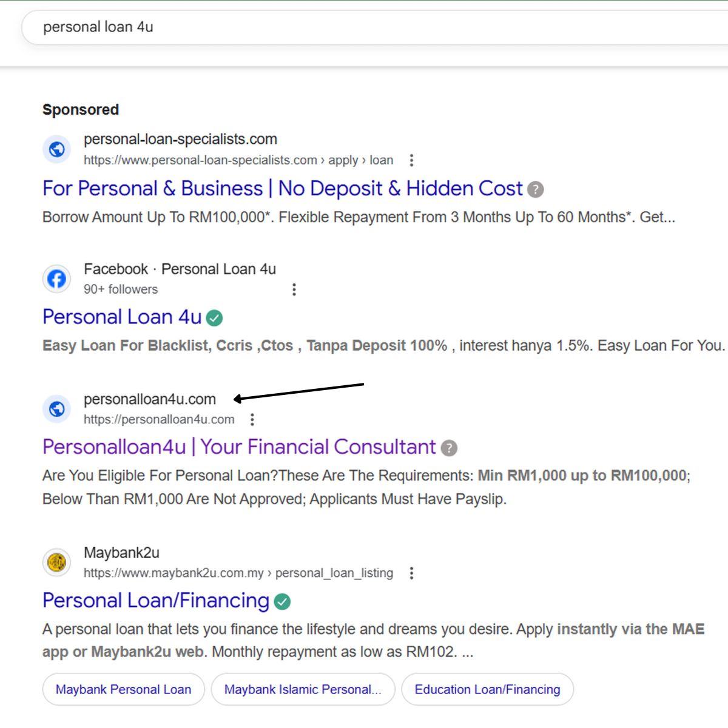Open three-dot menu next to https://personalloan4u.com
The height and width of the screenshot is (728, 728).
[252, 419]
